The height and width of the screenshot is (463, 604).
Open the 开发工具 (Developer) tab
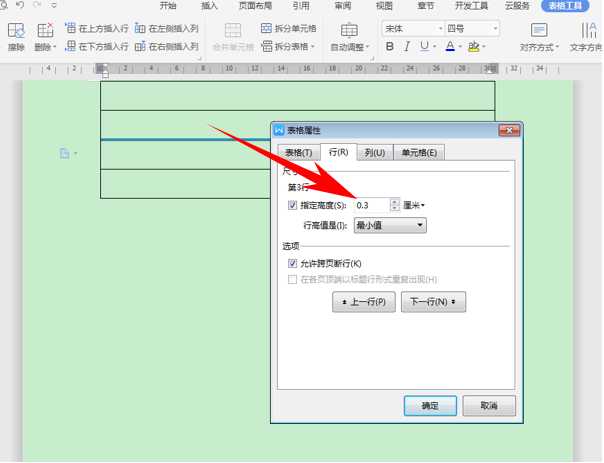tap(471, 6)
